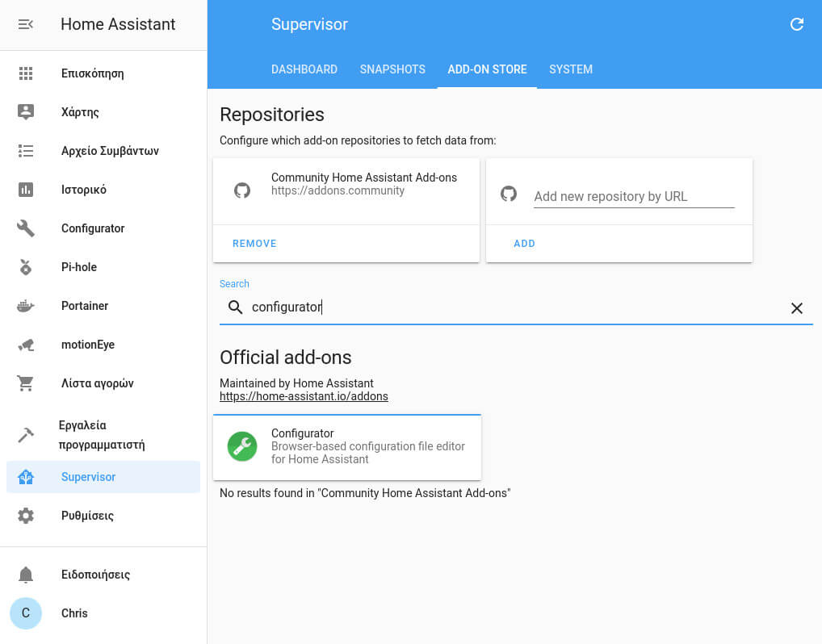The height and width of the screenshot is (644, 822).
Task: Click the 'No results found' message
Action: point(365,493)
